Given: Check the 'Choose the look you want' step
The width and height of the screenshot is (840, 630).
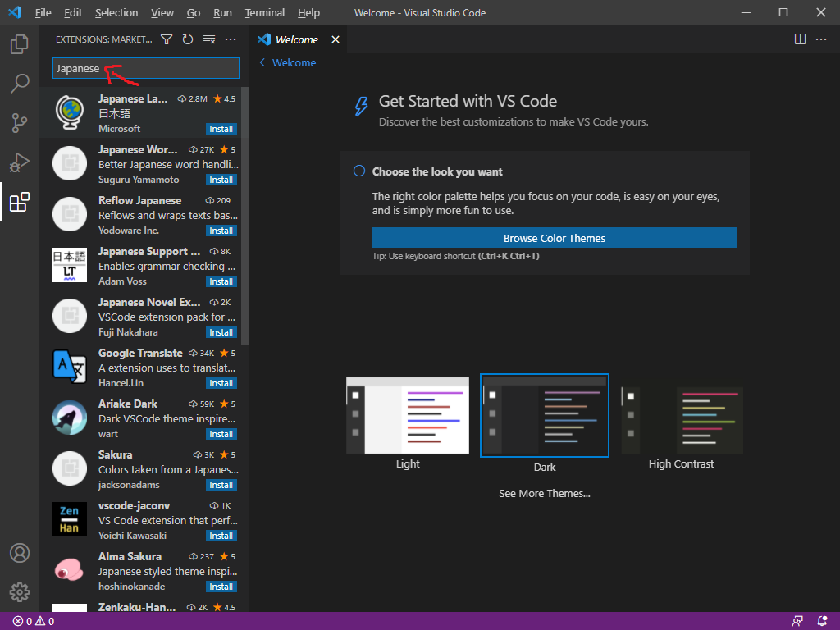Looking at the screenshot, I should (358, 171).
